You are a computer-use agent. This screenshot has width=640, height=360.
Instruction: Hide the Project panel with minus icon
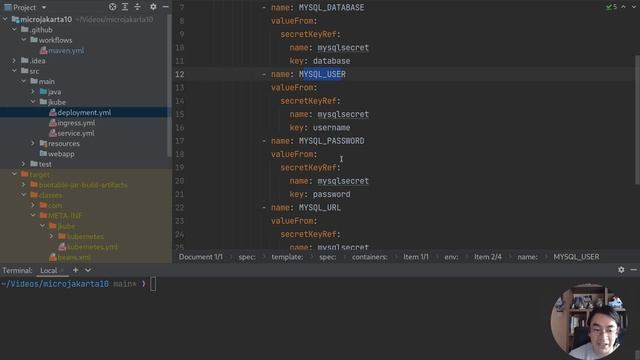pyautogui.click(x=165, y=7)
